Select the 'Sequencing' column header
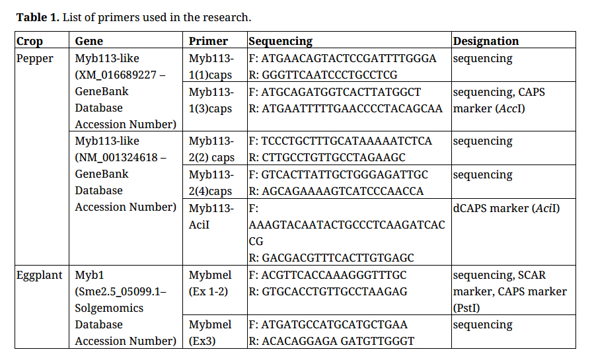The height and width of the screenshot is (364, 592). pos(280,41)
